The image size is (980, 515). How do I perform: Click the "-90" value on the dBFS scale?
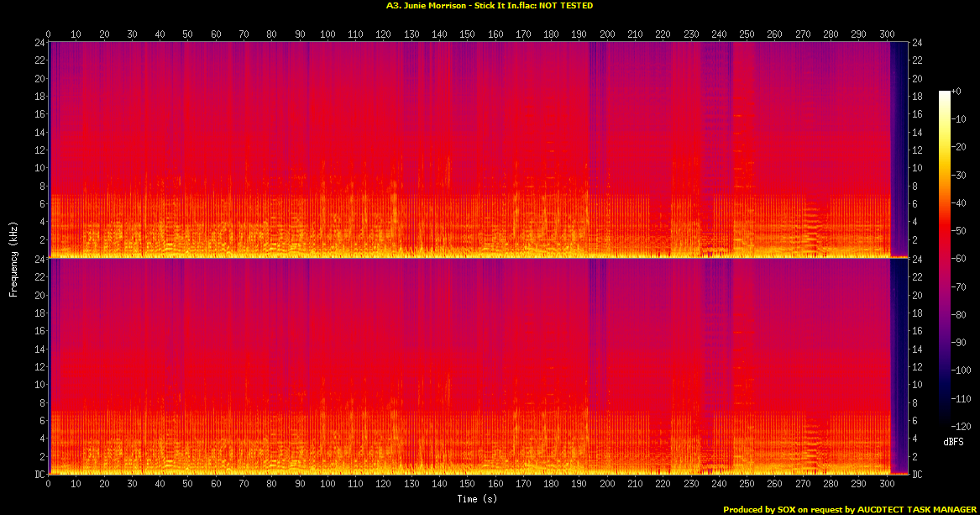pos(958,342)
